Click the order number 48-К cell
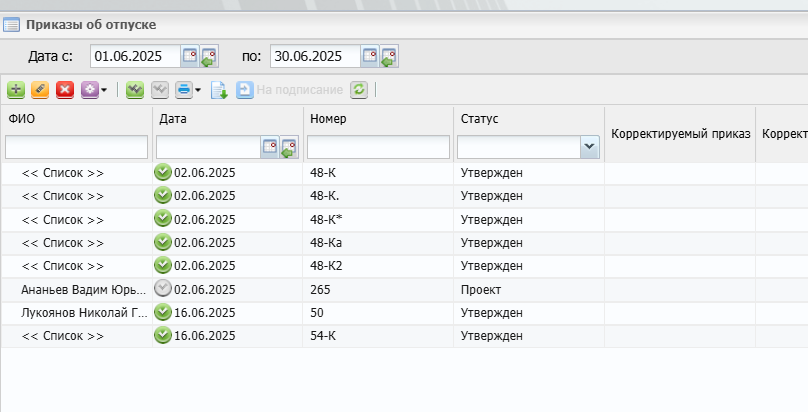This screenshot has width=808, height=412. pyautogui.click(x=378, y=173)
